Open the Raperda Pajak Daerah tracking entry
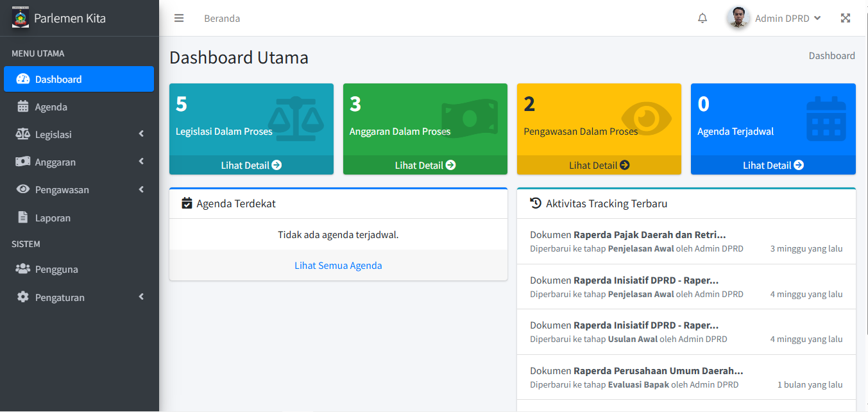Screen dimensions: 868x412 coord(649,235)
